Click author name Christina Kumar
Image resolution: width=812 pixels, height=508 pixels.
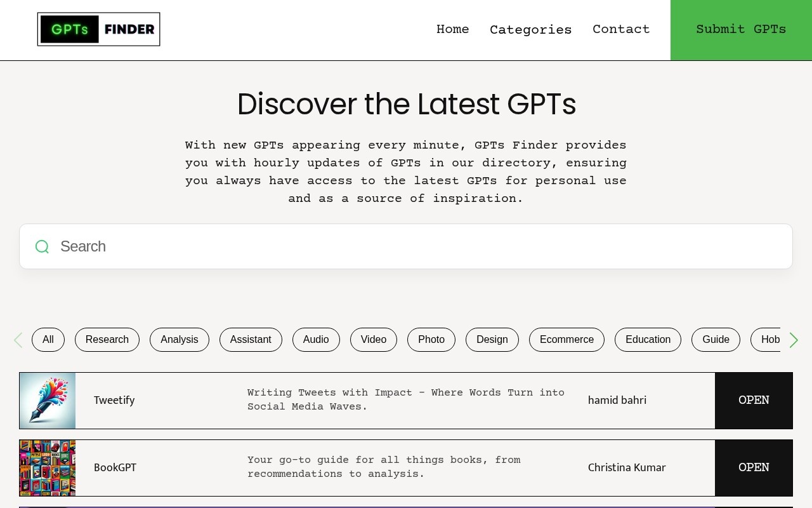coord(627,468)
